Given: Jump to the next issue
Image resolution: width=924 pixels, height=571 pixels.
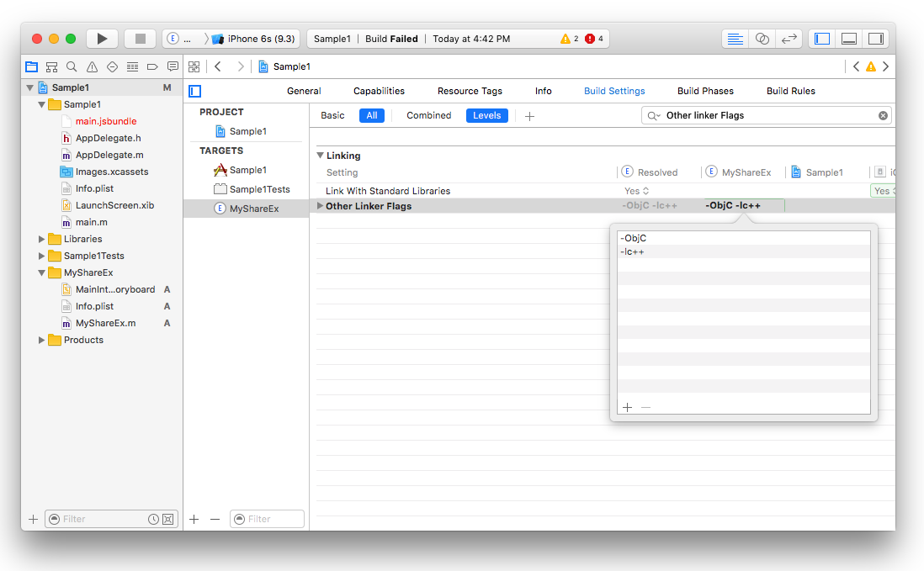Looking at the screenshot, I should 885,66.
